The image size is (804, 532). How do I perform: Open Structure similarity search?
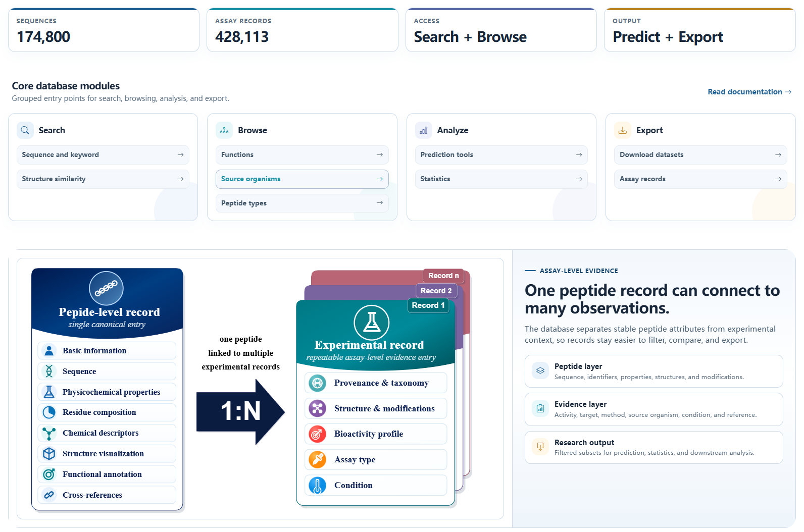click(x=103, y=179)
